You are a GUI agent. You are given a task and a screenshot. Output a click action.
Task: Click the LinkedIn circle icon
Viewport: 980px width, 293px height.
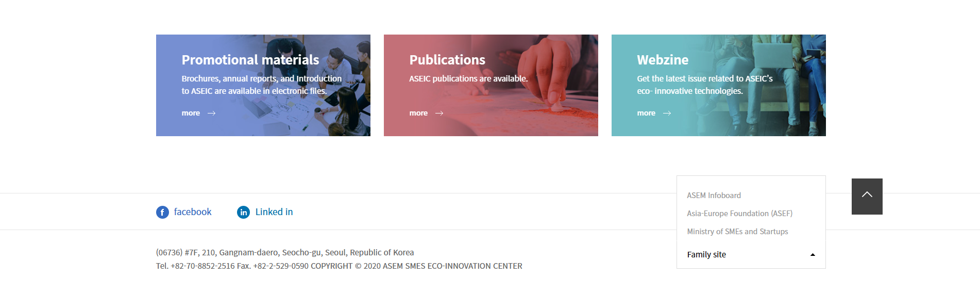243,212
